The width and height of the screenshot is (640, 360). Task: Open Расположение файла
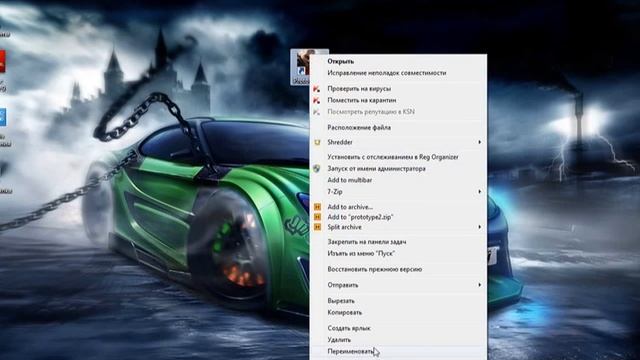coord(359,127)
